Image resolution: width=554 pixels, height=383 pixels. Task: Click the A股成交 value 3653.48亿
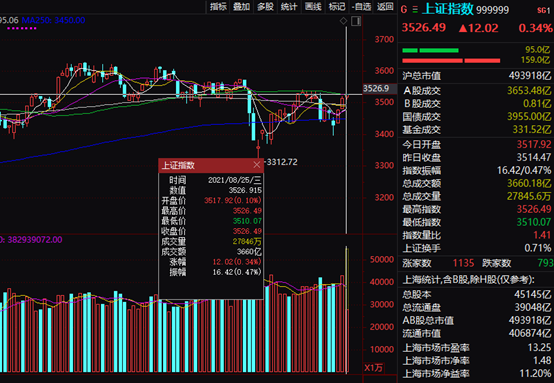tap(529, 91)
